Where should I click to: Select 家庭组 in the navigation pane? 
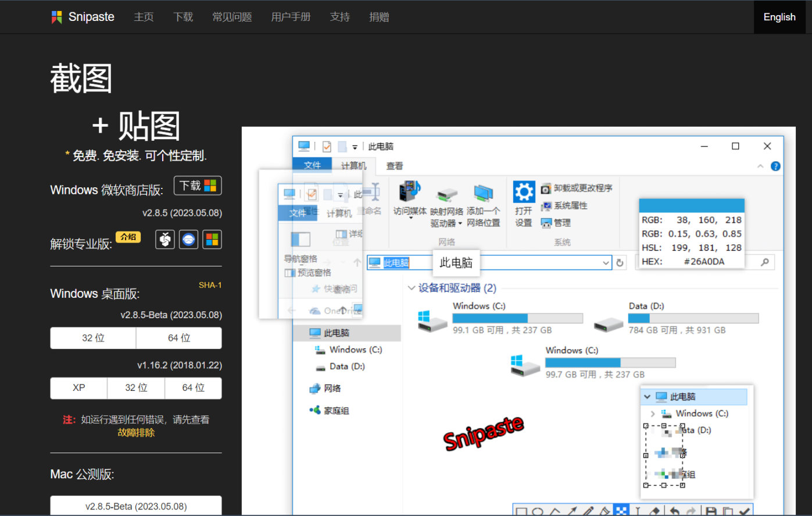pos(329,411)
